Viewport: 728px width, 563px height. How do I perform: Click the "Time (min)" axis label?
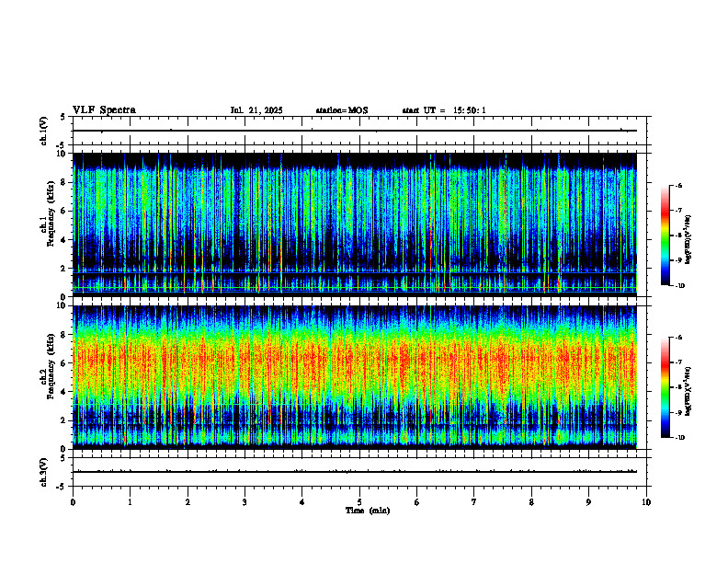coord(368,511)
